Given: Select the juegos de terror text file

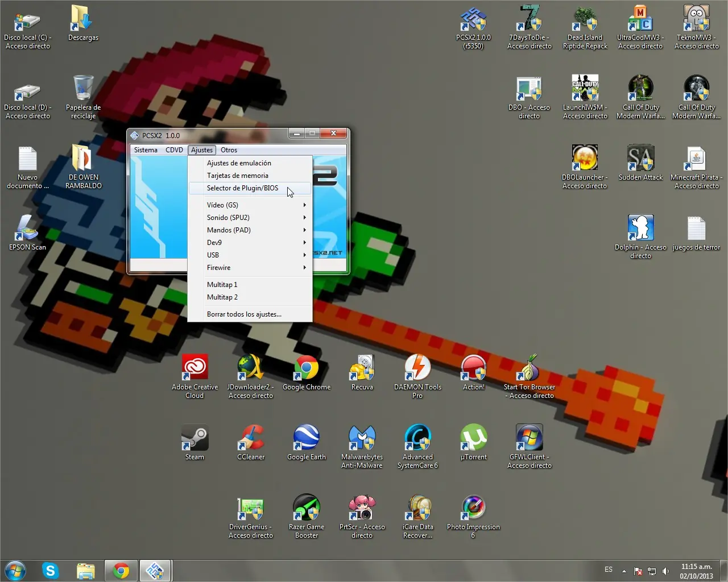Looking at the screenshot, I should click(697, 234).
